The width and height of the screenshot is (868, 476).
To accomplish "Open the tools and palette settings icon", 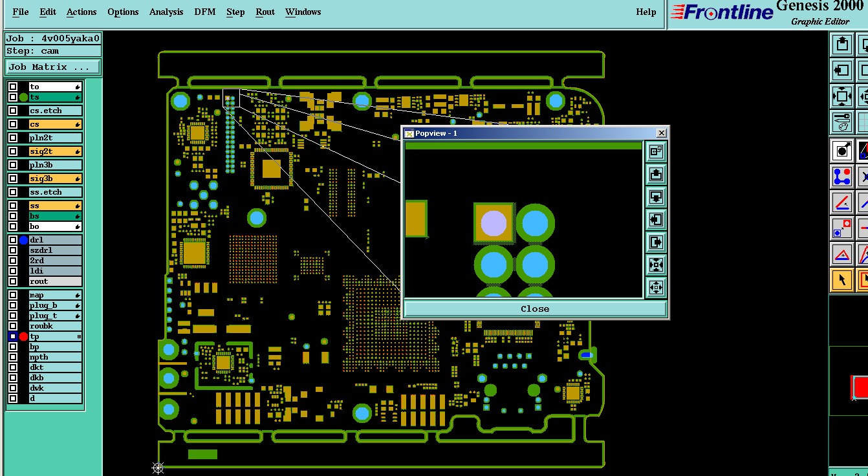I will 841,121.
